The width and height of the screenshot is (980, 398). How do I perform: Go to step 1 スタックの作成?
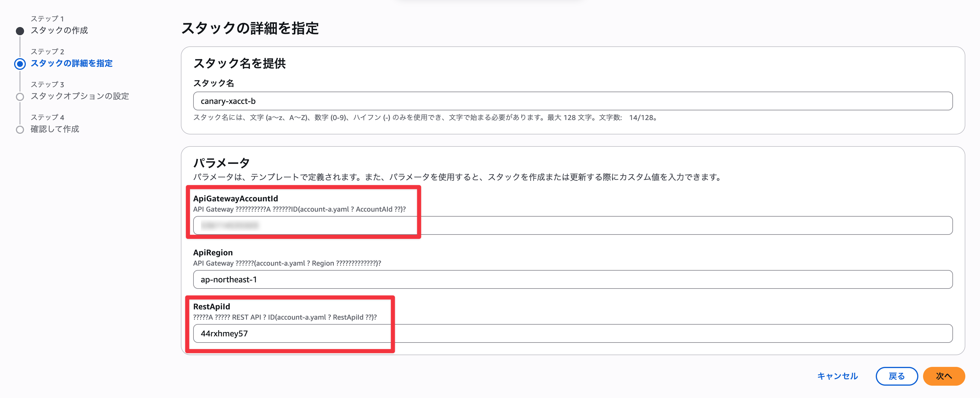click(59, 31)
